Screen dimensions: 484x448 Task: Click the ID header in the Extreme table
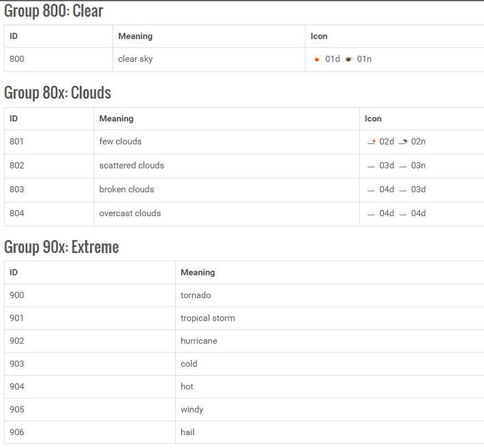(14, 272)
